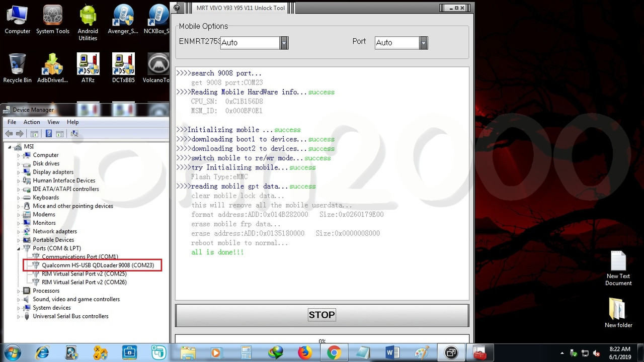Expand the Disk drives node arrow
Screen dimensions: 644x362
click(19, 164)
